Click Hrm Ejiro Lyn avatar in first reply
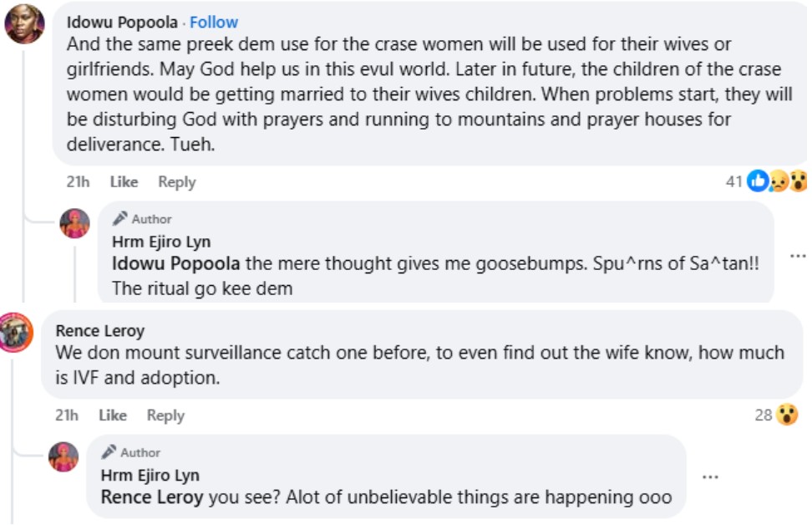The width and height of the screenshot is (812, 525). click(74, 223)
